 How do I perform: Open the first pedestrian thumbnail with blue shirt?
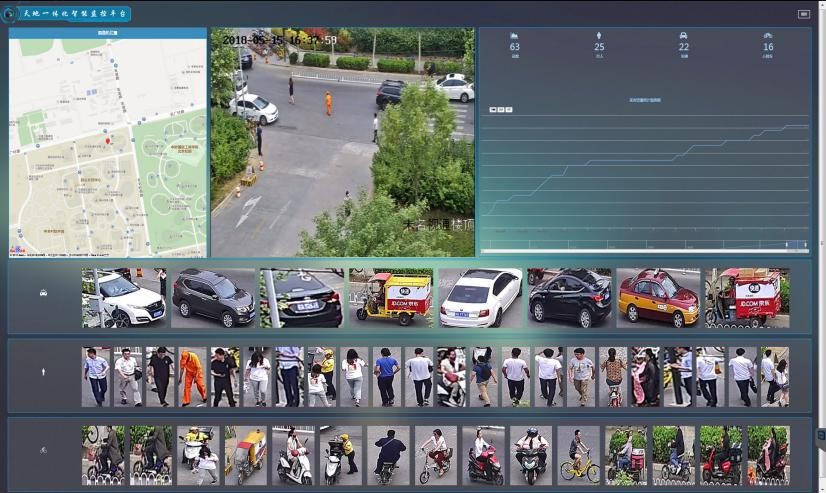click(96, 377)
